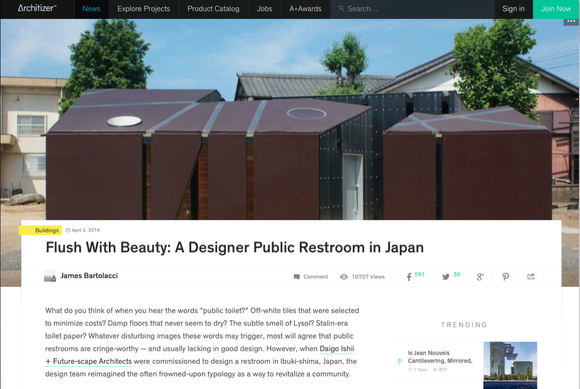Pin the article via Pinterest icon
Viewport: 580px width, 389px height.
(x=505, y=277)
